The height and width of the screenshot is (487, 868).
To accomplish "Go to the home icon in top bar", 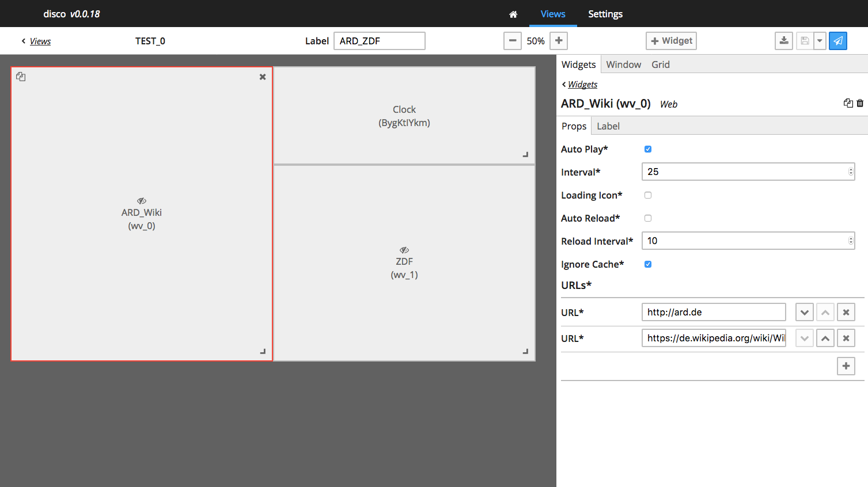I will [x=513, y=14].
